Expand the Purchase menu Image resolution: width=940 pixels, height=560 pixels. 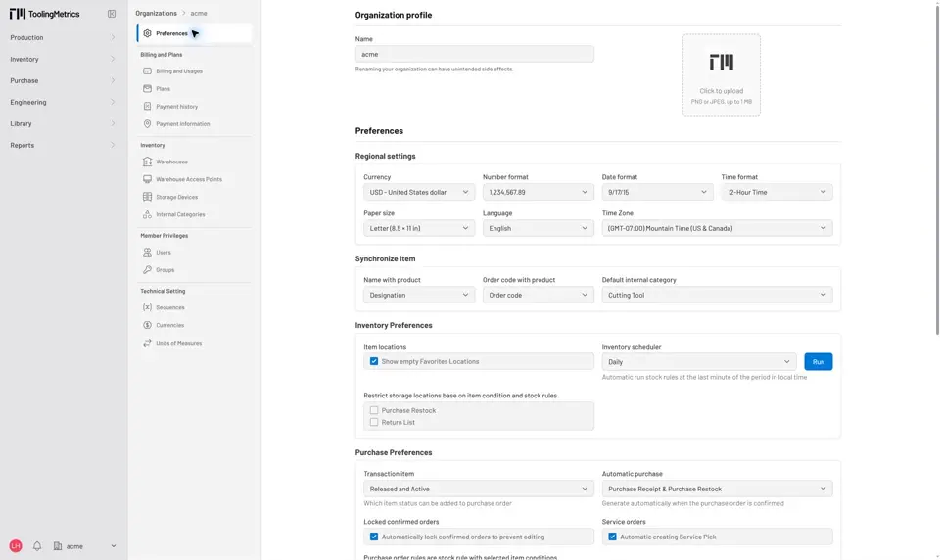pos(63,80)
